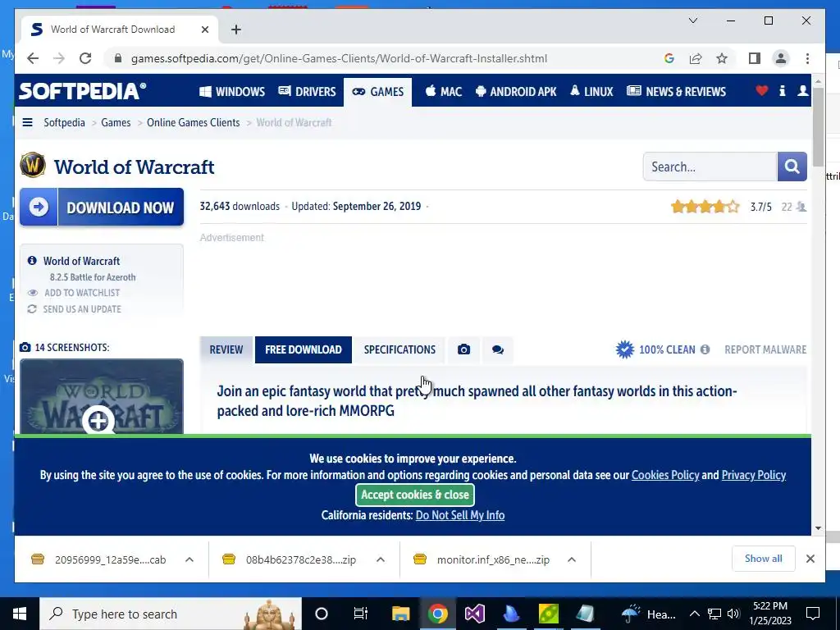Open the Privacy Policy link

(754, 475)
